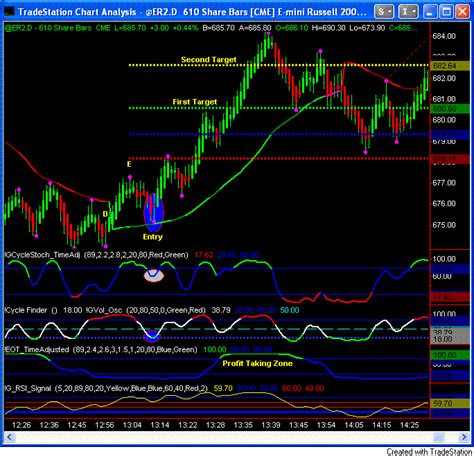This screenshot has width=474, height=456.
Task: Open the S dropdown in title bar
Action: click(x=384, y=12)
